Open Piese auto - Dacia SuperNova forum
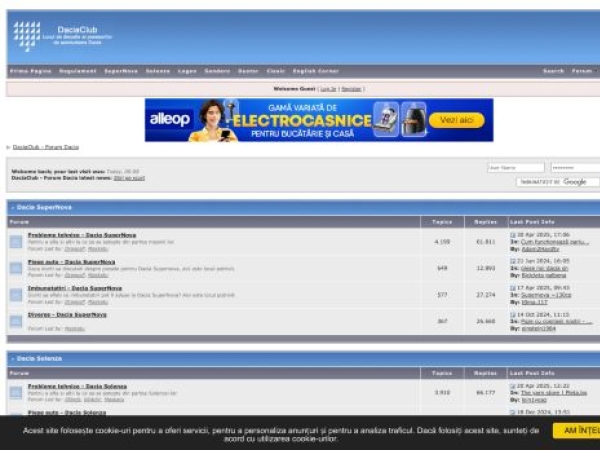The image size is (600, 450). (72, 262)
